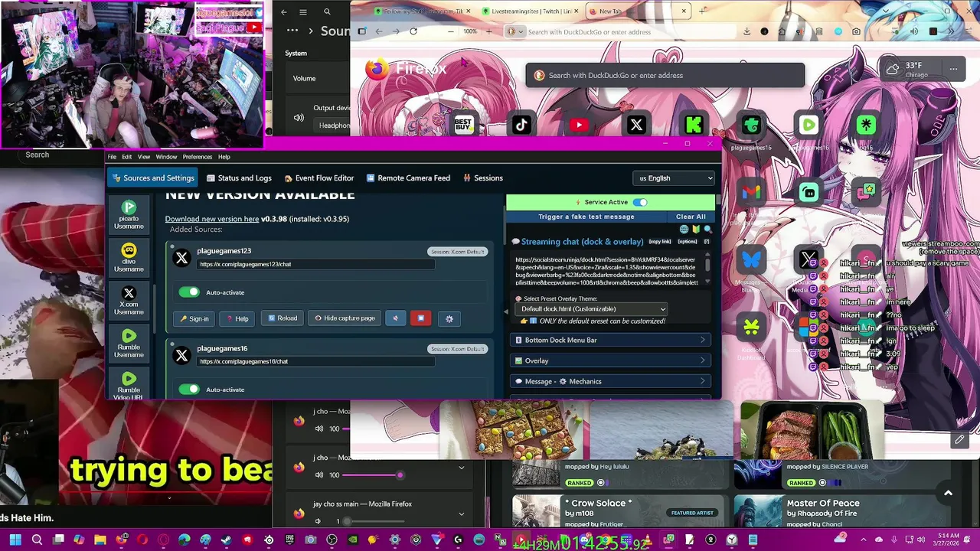Image resolution: width=980 pixels, height=551 pixels.
Task: Click Download new version here link
Action: point(212,219)
